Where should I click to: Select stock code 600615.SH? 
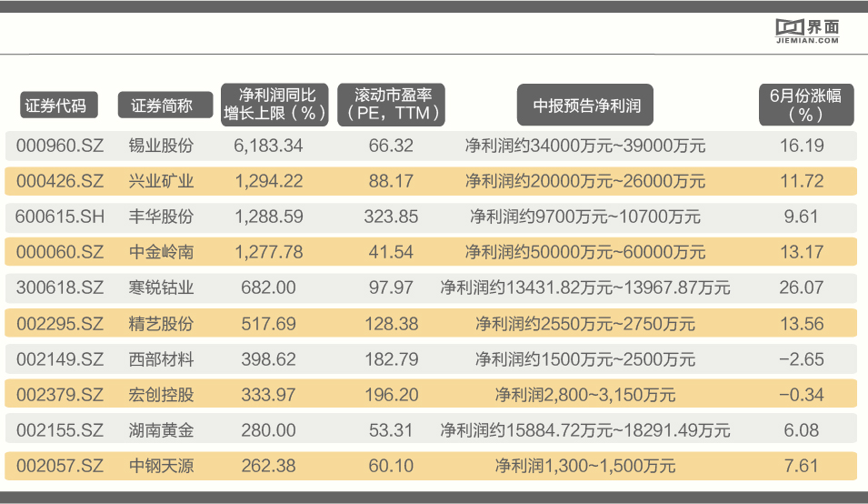point(60,217)
